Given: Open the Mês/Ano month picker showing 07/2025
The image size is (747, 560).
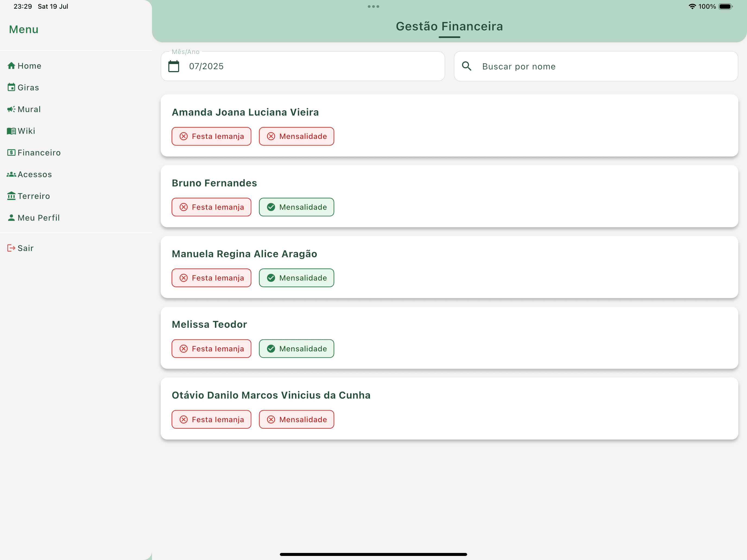Looking at the screenshot, I should [x=206, y=66].
